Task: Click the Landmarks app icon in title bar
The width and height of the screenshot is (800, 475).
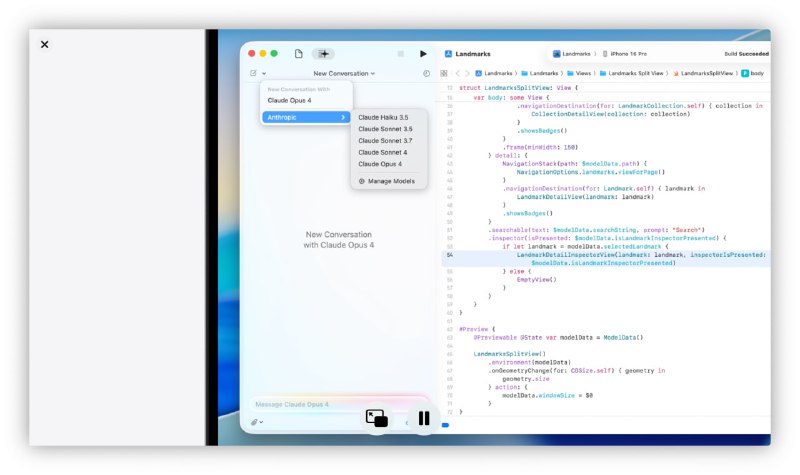Action: pyautogui.click(x=448, y=54)
